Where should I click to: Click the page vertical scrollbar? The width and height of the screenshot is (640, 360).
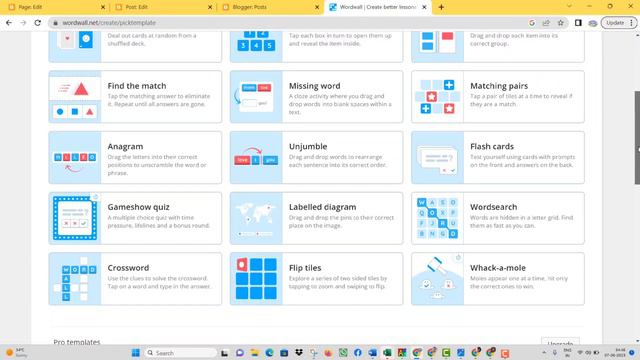tap(637, 138)
